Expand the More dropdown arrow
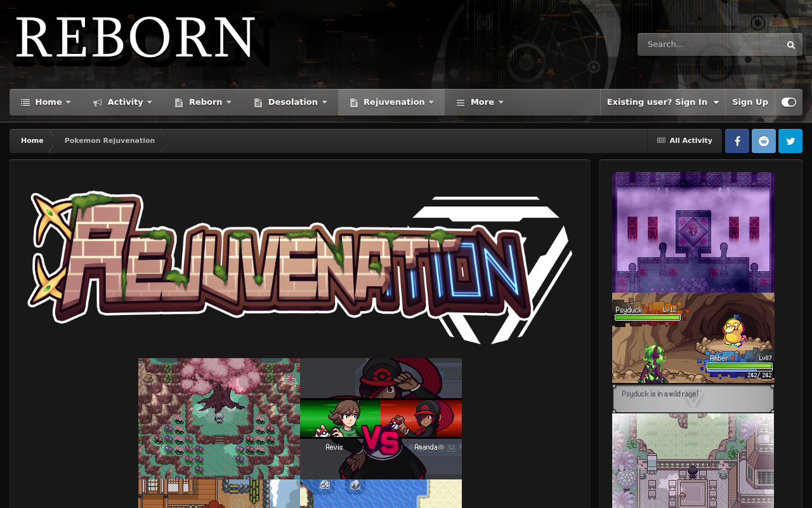812x508 pixels. coord(501,102)
